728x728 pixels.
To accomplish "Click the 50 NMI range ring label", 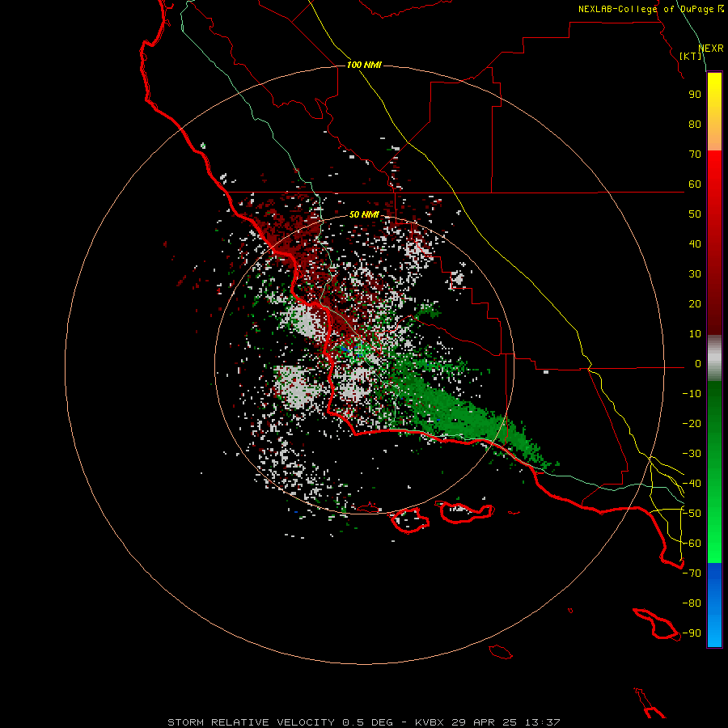I will coord(364,214).
